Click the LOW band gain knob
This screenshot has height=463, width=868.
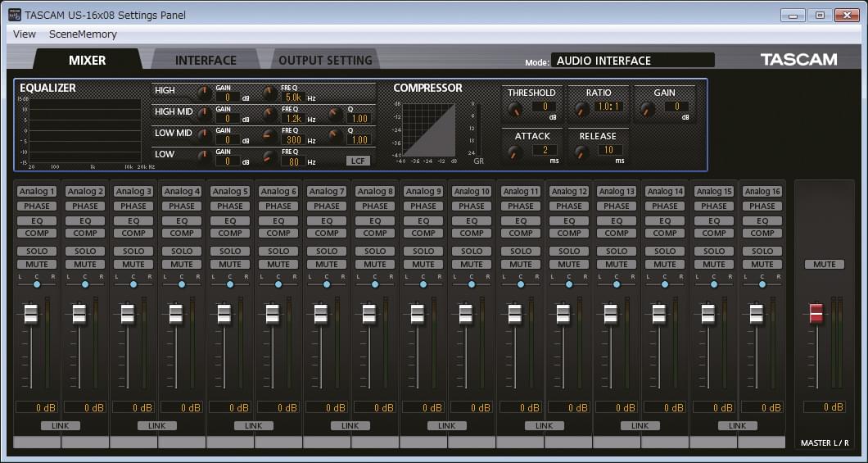click(205, 157)
